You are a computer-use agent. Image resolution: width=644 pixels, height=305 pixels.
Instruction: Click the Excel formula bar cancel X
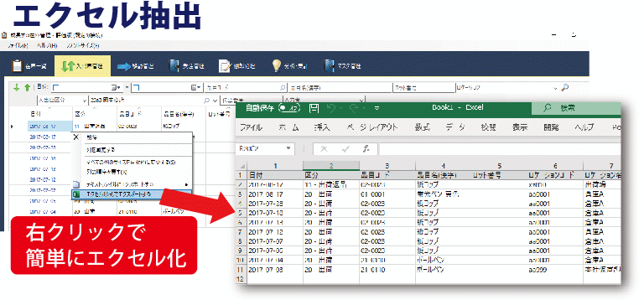324,149
